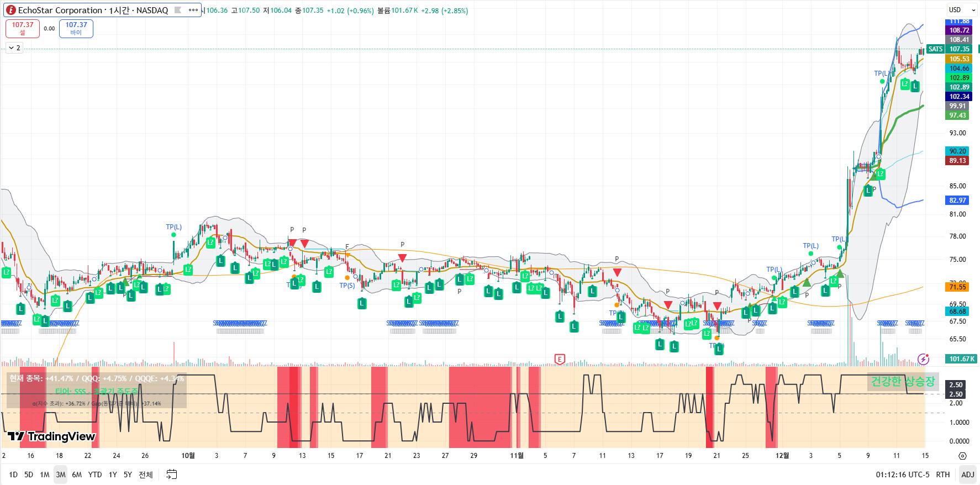The image size is (980, 485).
Task: Click the high value 고107.50 in legend
Action: (245, 10)
